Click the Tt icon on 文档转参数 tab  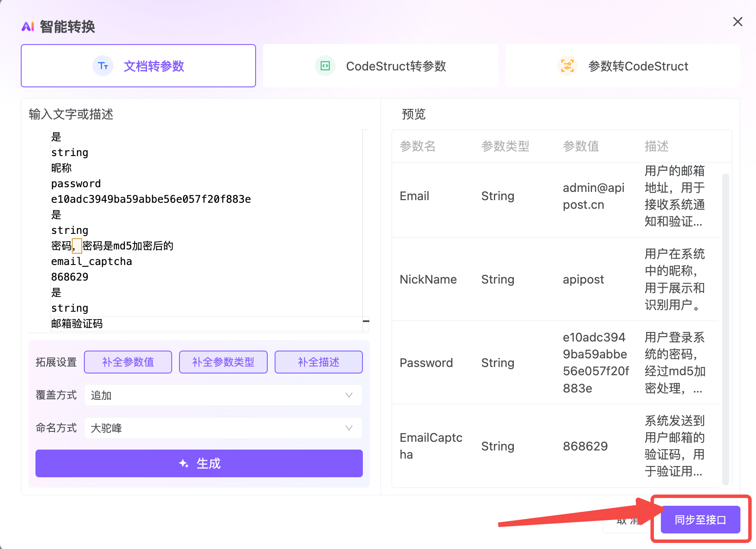pos(103,66)
